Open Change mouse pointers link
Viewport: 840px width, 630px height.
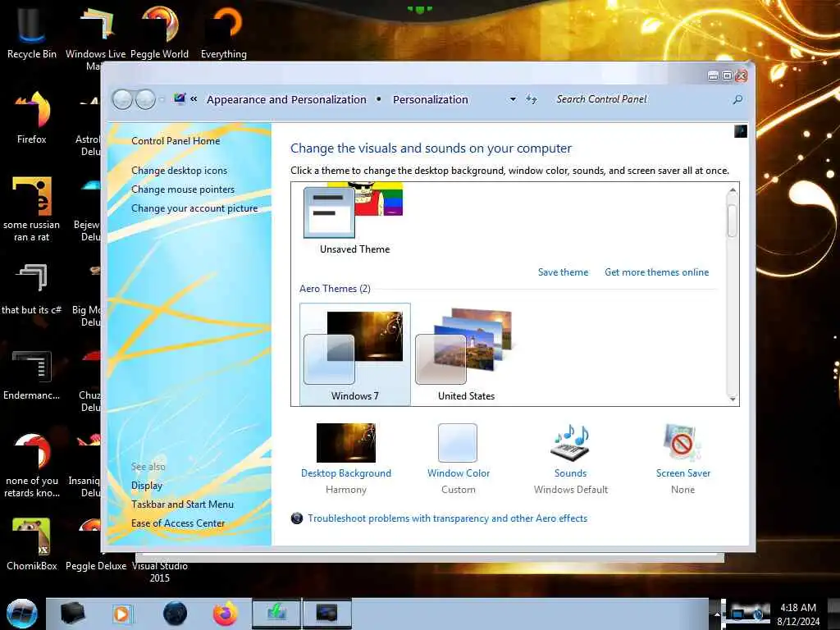point(183,189)
